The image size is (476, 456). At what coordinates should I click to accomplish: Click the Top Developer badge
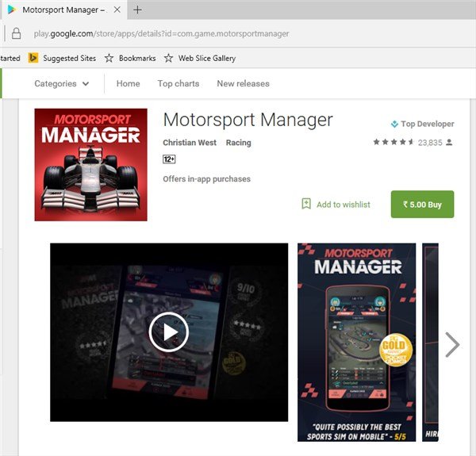pyautogui.click(x=422, y=124)
